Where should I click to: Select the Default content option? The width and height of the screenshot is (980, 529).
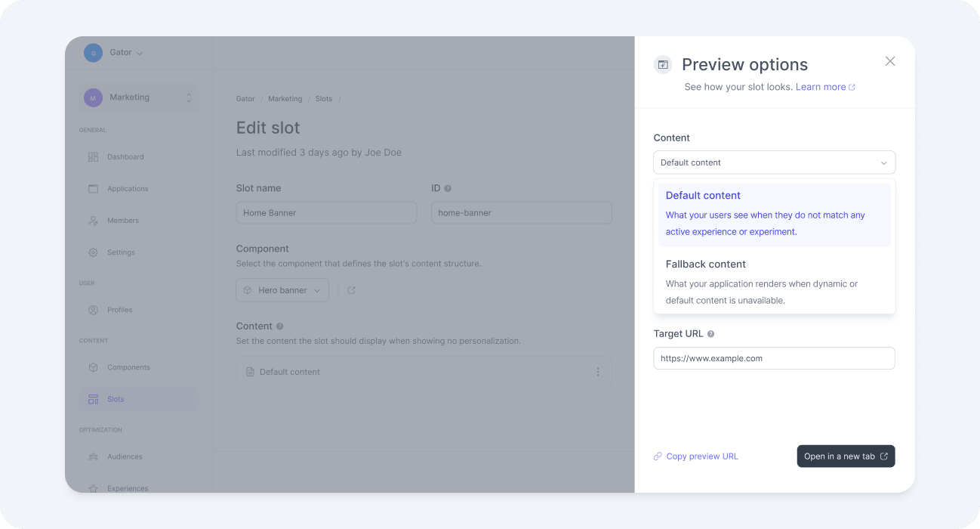pyautogui.click(x=775, y=215)
